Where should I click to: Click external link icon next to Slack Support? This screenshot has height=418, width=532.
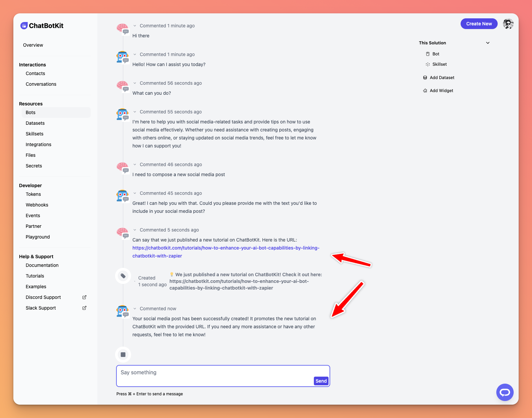tap(84, 308)
